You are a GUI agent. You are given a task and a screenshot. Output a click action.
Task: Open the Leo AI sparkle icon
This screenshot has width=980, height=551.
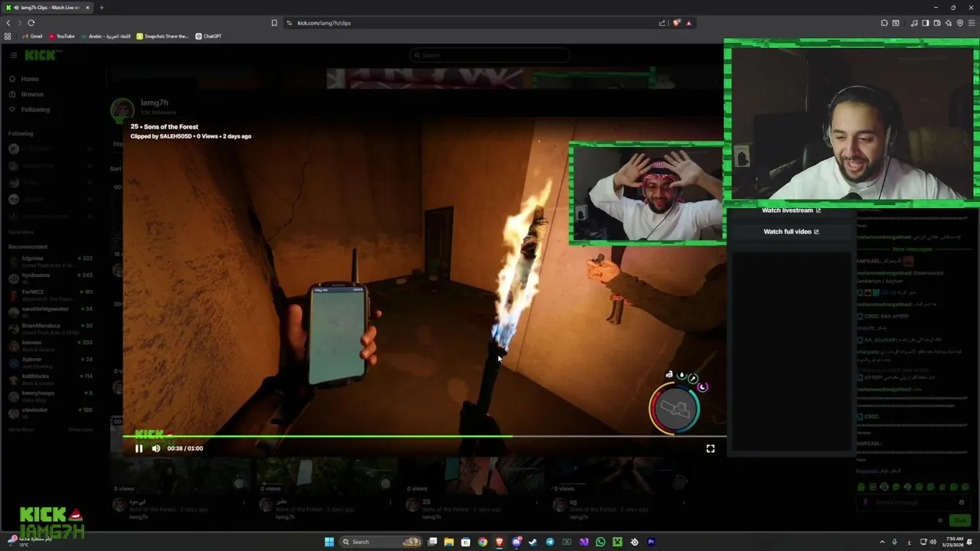949,23
